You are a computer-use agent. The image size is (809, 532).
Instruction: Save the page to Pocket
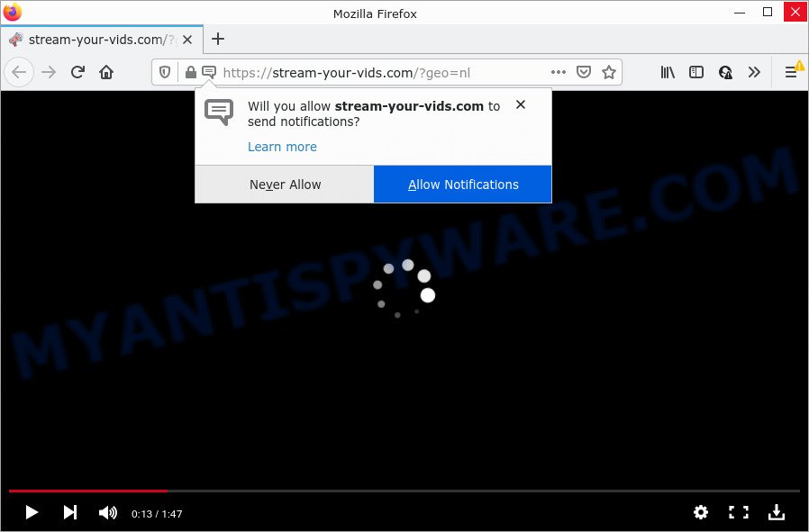coord(584,72)
